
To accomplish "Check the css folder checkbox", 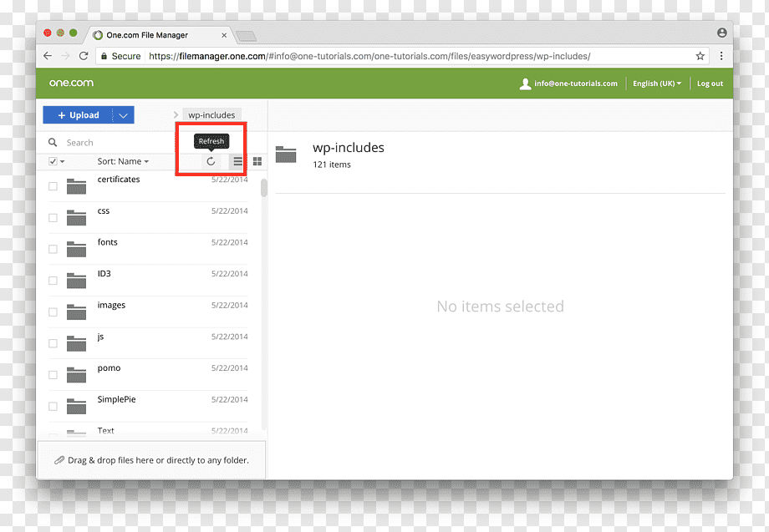I will [53, 217].
